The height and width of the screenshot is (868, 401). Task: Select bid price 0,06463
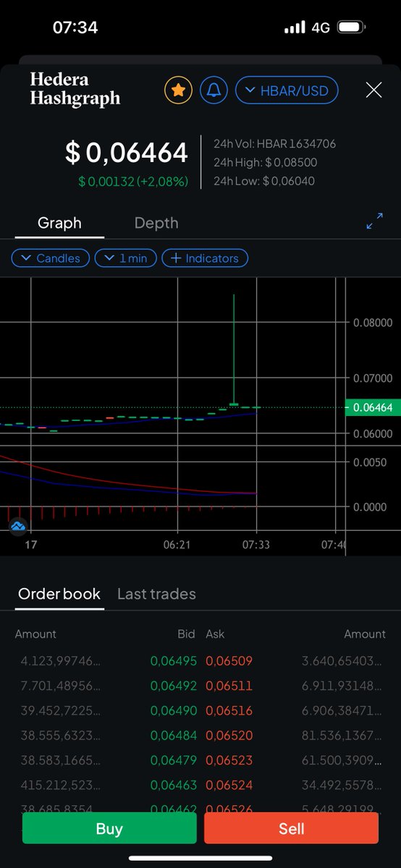(173, 785)
